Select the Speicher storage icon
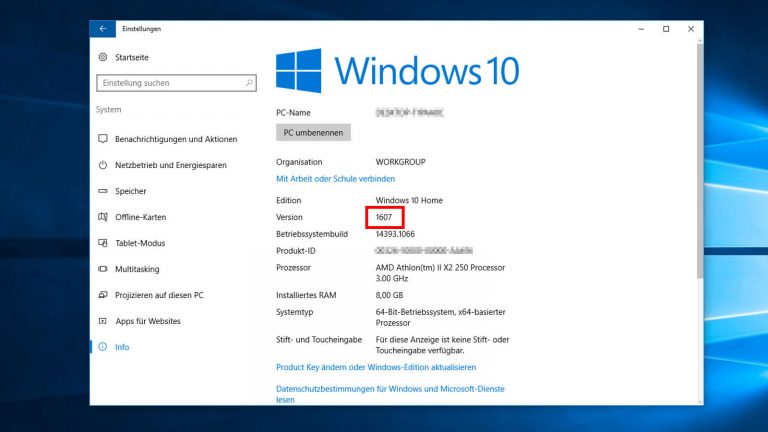 coord(103,191)
